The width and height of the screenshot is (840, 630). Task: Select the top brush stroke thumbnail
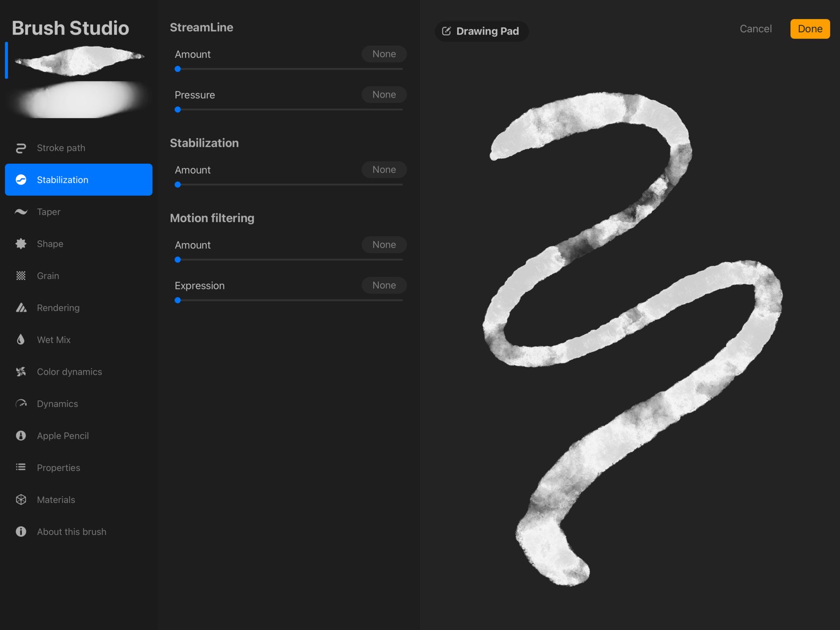pos(80,60)
